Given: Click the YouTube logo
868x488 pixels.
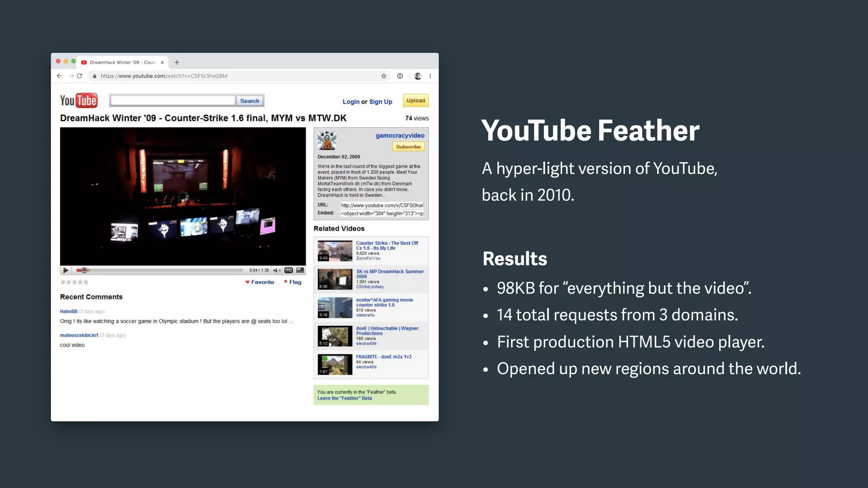Looking at the screenshot, I should click(x=79, y=101).
